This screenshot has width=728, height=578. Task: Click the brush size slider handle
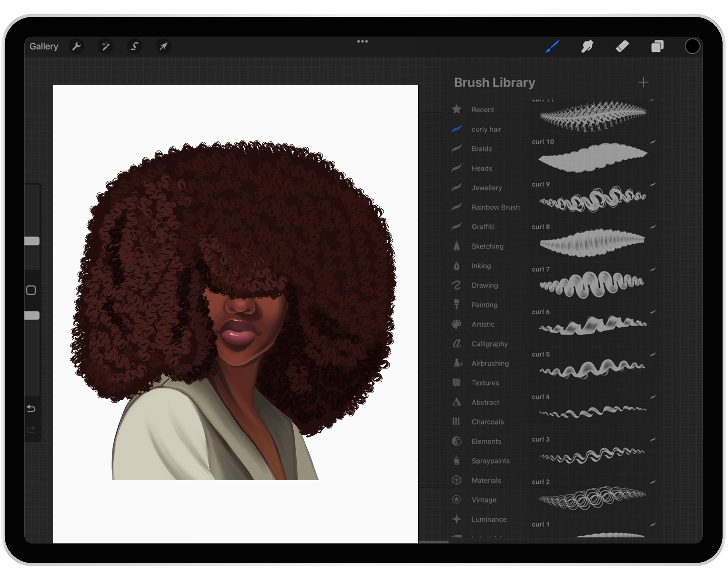[32, 241]
